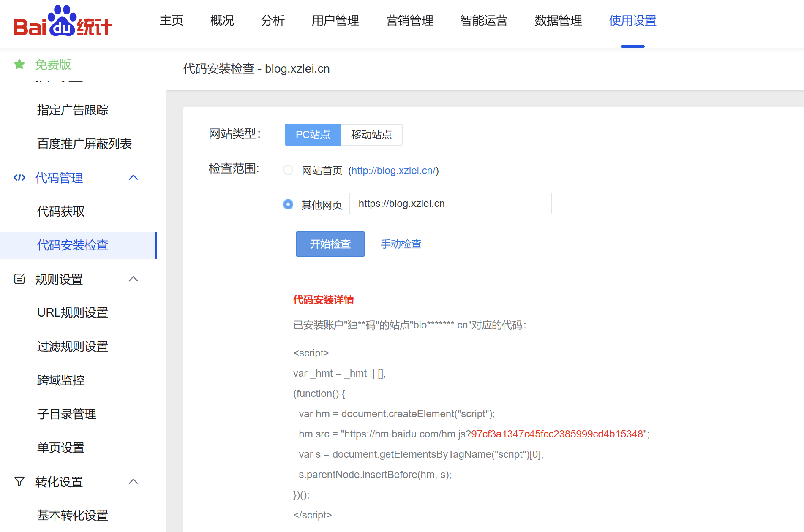Select the website homepage radio button

pyautogui.click(x=288, y=170)
